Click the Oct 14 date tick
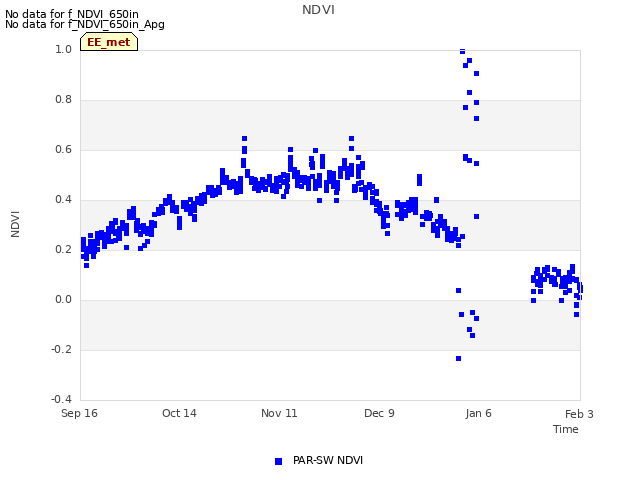This screenshot has height=480, width=640. pos(179,413)
